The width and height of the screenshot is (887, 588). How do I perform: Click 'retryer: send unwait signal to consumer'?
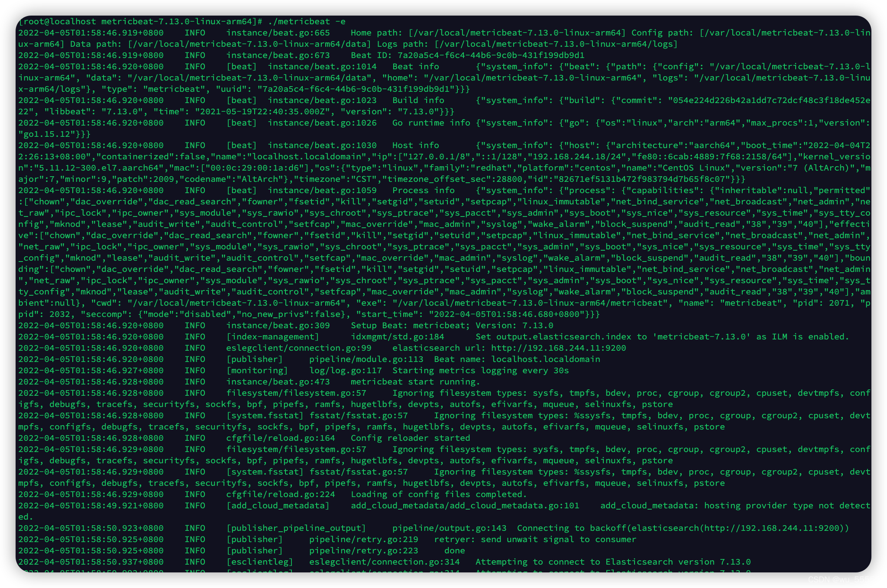(x=535, y=540)
